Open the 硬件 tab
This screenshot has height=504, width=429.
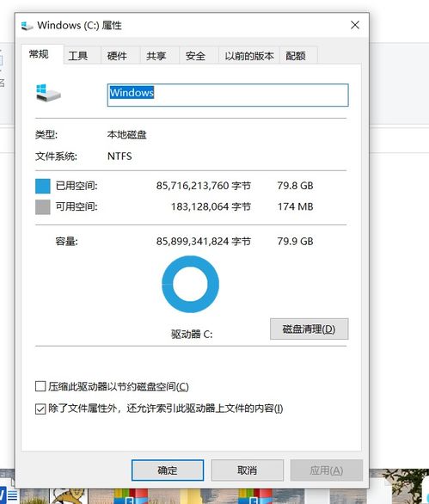coord(120,56)
